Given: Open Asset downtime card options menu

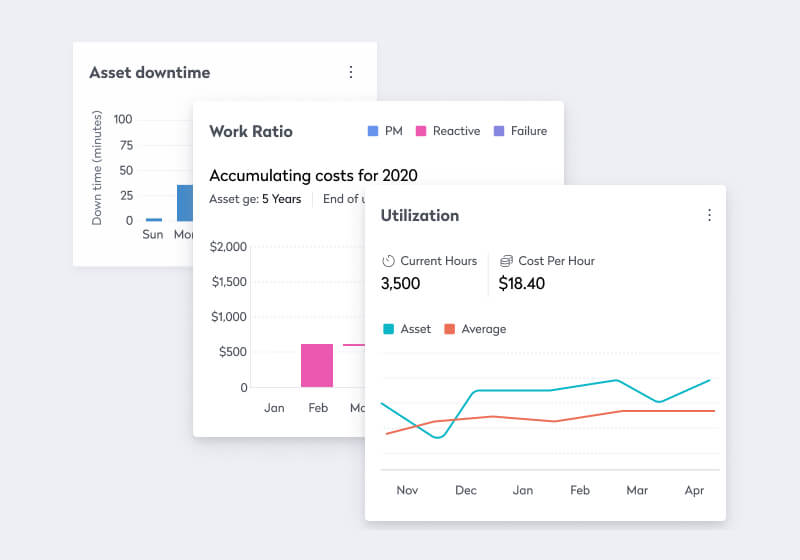Looking at the screenshot, I should coord(350,72).
